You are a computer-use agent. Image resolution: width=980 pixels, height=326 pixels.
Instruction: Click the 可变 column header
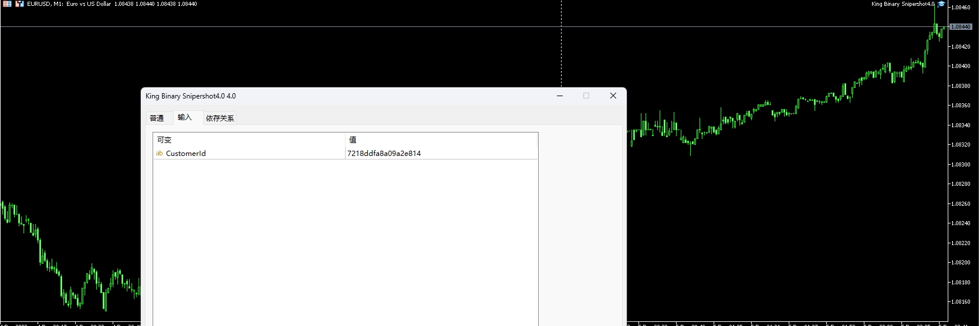[249, 140]
